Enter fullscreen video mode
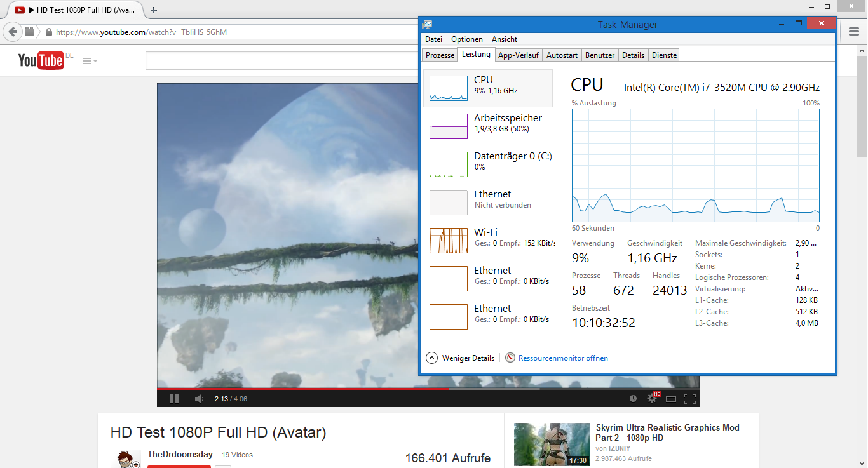 [690, 399]
